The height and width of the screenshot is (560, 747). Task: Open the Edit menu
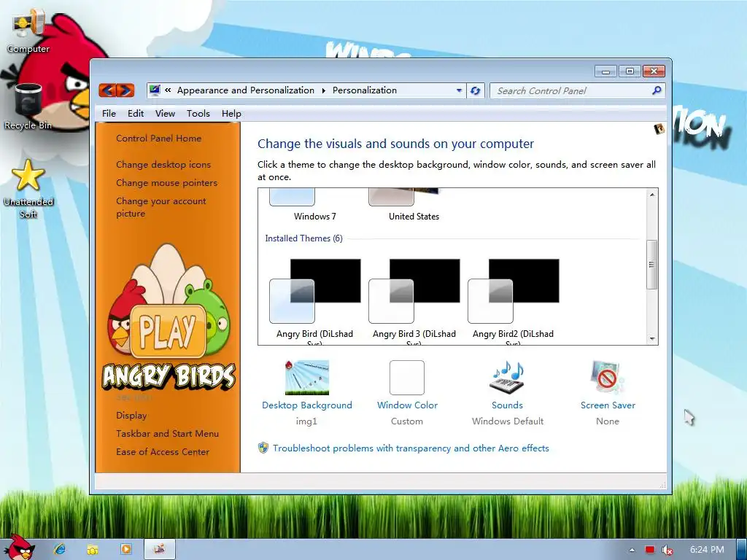135,113
